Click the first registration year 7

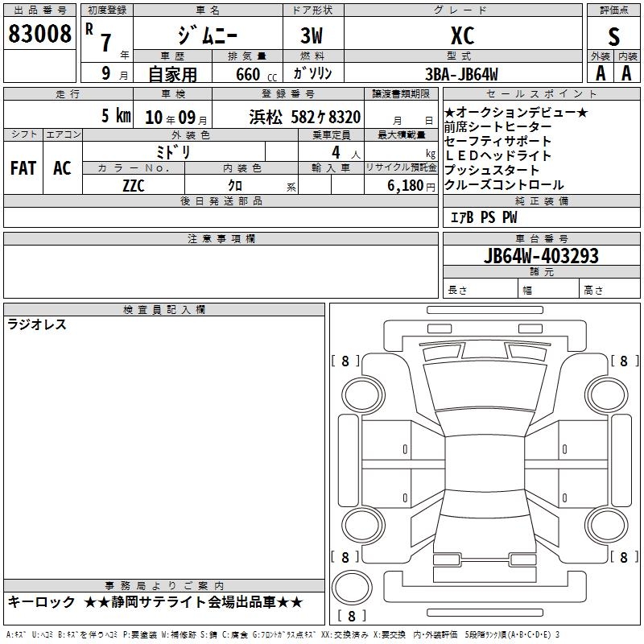coord(106,43)
